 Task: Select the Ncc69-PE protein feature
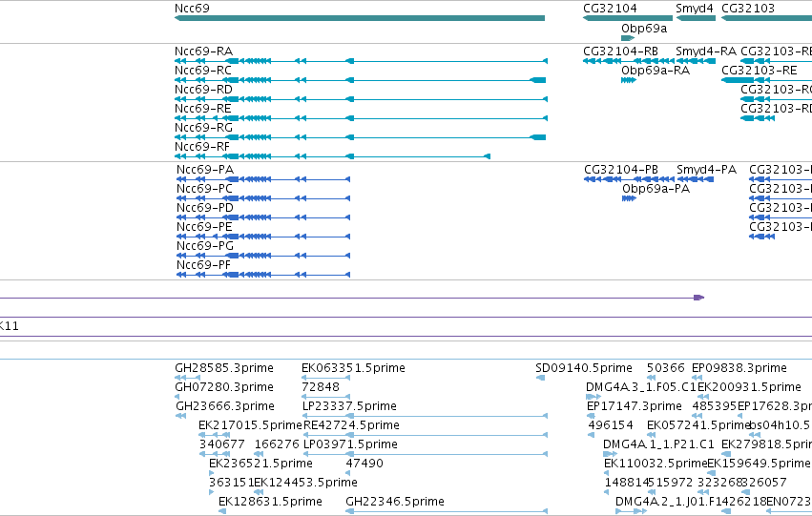(263, 237)
